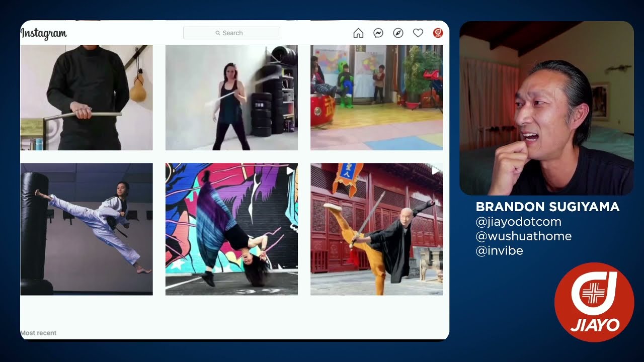Click the @jiayodotcom handle text
The image size is (644, 362).
[519, 222]
